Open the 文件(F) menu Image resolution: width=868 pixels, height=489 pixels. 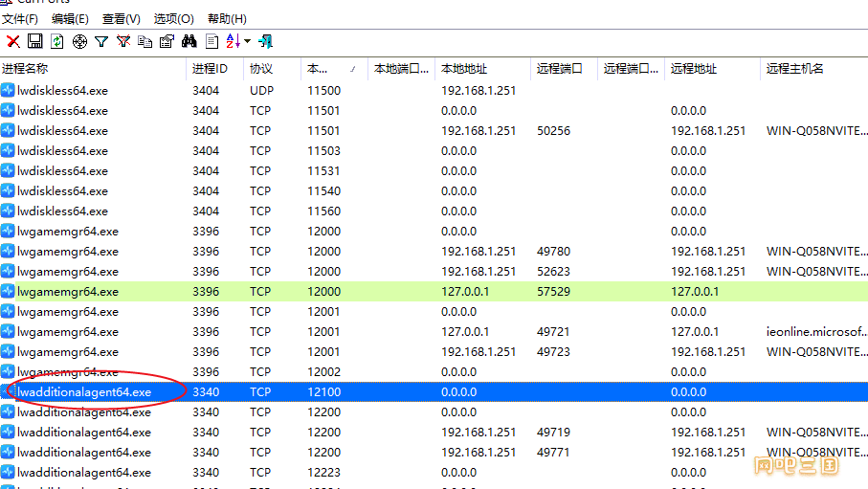pos(20,19)
